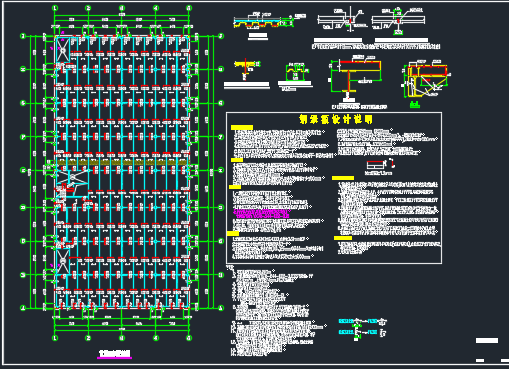Click the upper cyan label near bottom legend
The image size is (509, 369).
346,321
